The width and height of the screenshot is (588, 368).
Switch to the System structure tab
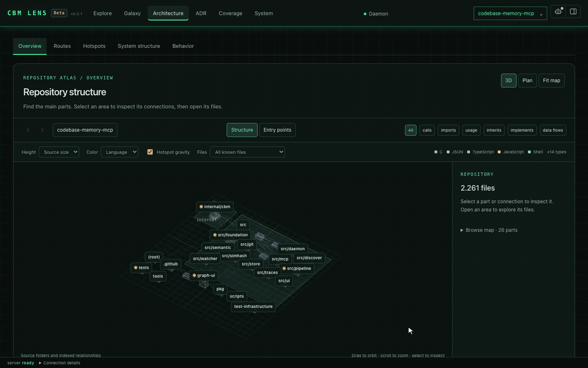tap(139, 46)
